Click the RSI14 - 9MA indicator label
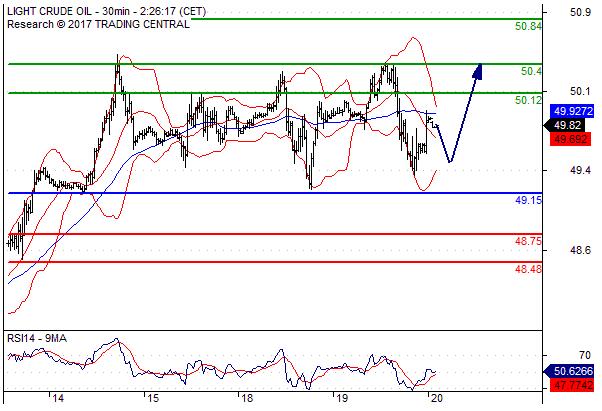Image resolution: width=602 pixels, height=411 pixels. coord(37,338)
